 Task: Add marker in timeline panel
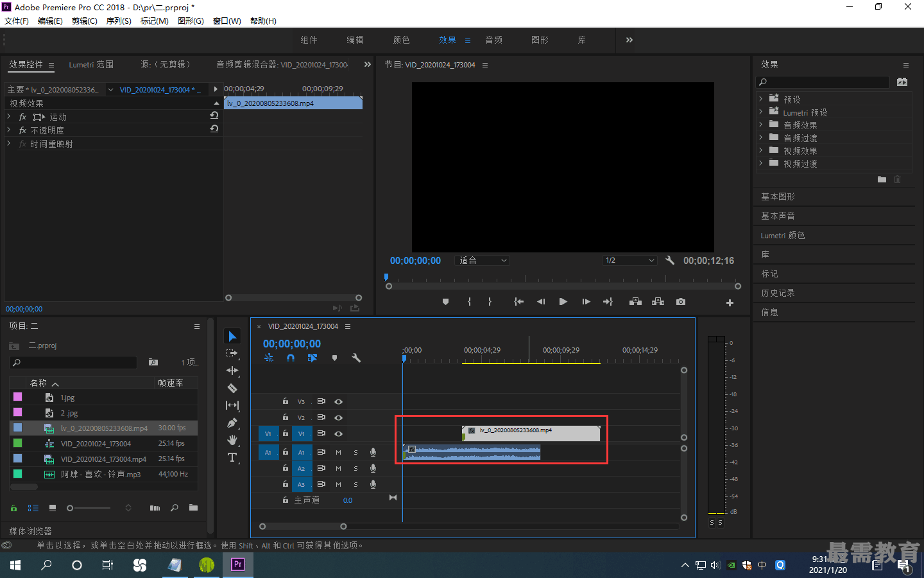pyautogui.click(x=334, y=358)
